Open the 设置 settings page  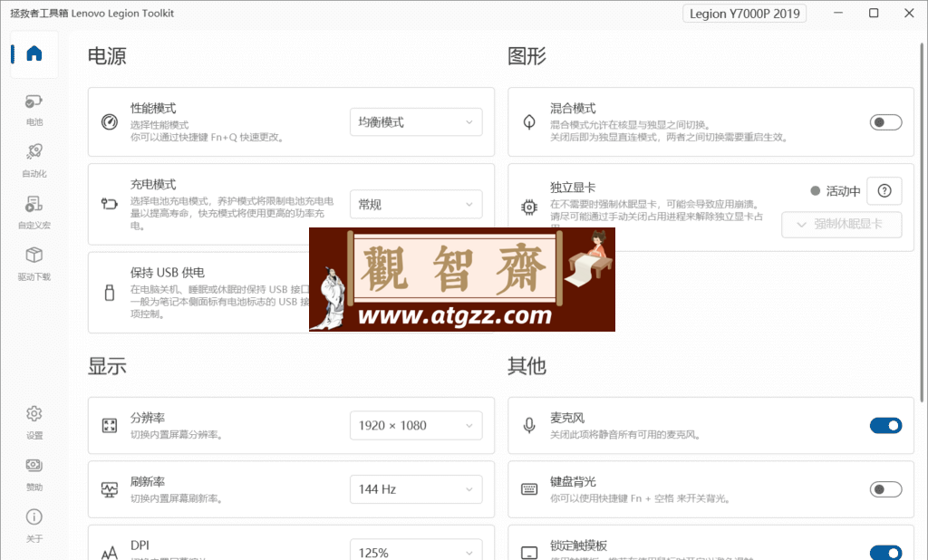coord(34,422)
